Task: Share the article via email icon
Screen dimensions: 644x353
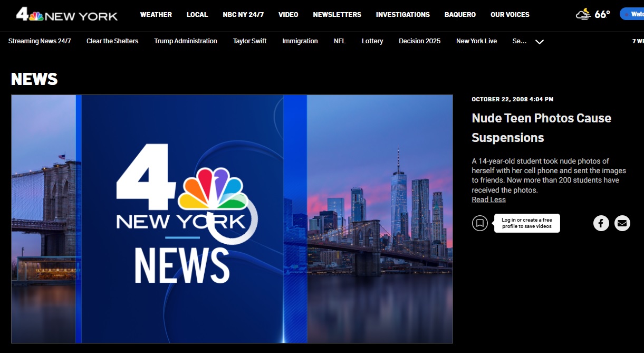Action: tap(622, 223)
